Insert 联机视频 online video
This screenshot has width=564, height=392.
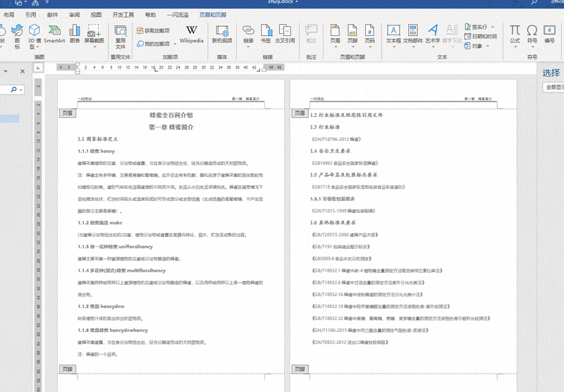click(x=222, y=34)
